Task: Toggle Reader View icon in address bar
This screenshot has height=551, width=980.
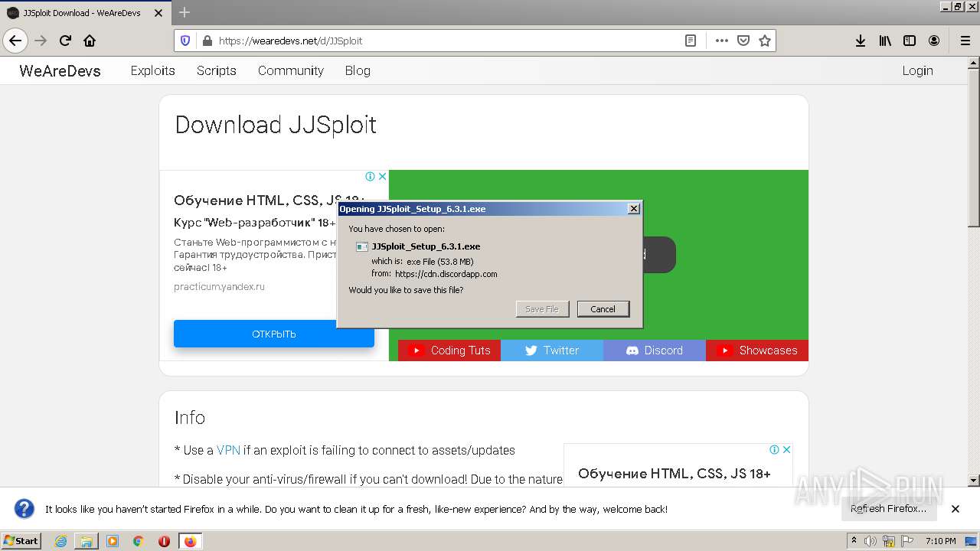Action: click(691, 41)
